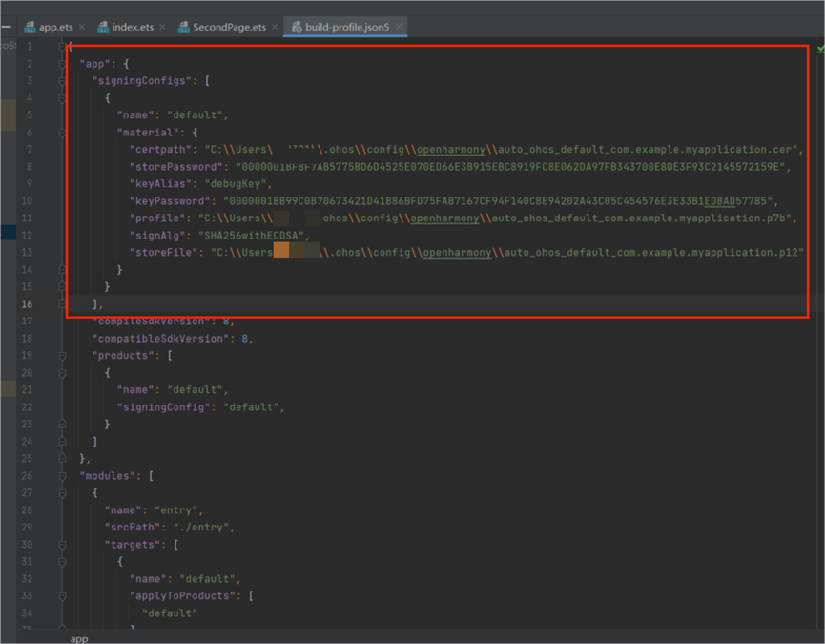Click the "./entry" srcPath value
Viewport: 825px width, 644px height.
point(201,528)
